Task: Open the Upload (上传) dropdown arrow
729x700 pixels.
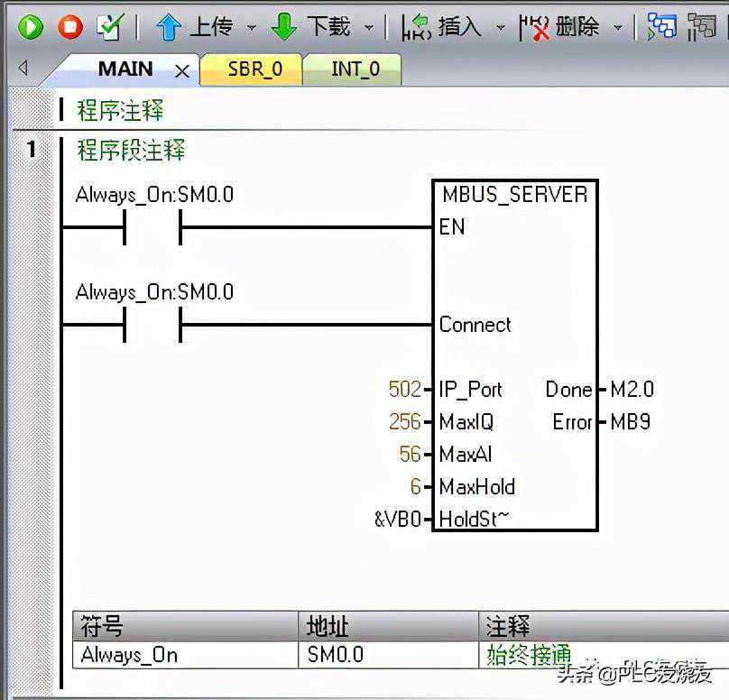Action: (251, 28)
